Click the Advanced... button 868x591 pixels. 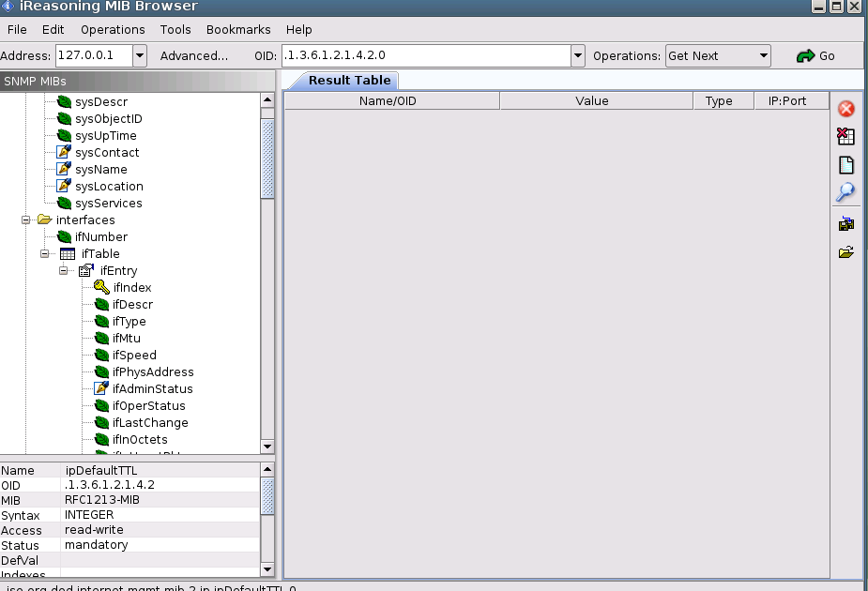pos(194,55)
